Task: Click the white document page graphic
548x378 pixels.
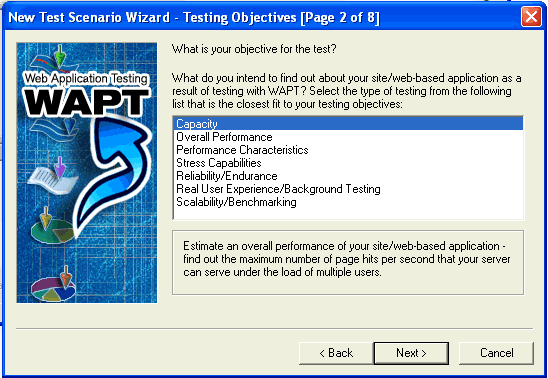Action: point(52,180)
